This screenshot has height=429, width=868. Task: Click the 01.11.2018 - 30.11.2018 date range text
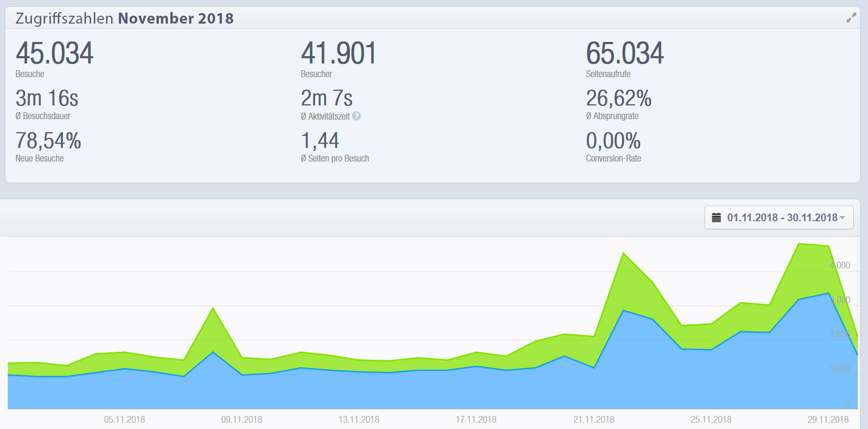[782, 218]
